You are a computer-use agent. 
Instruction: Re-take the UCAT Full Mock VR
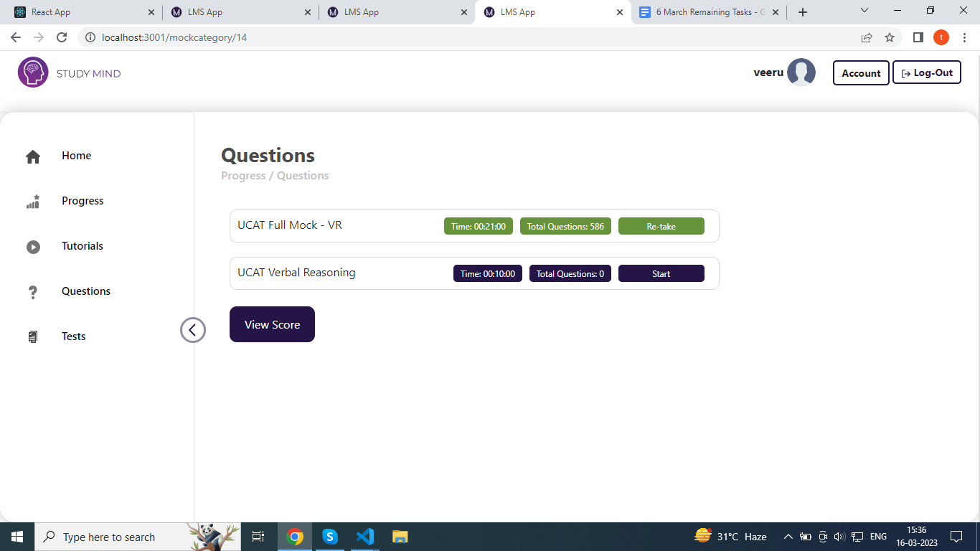[661, 227]
